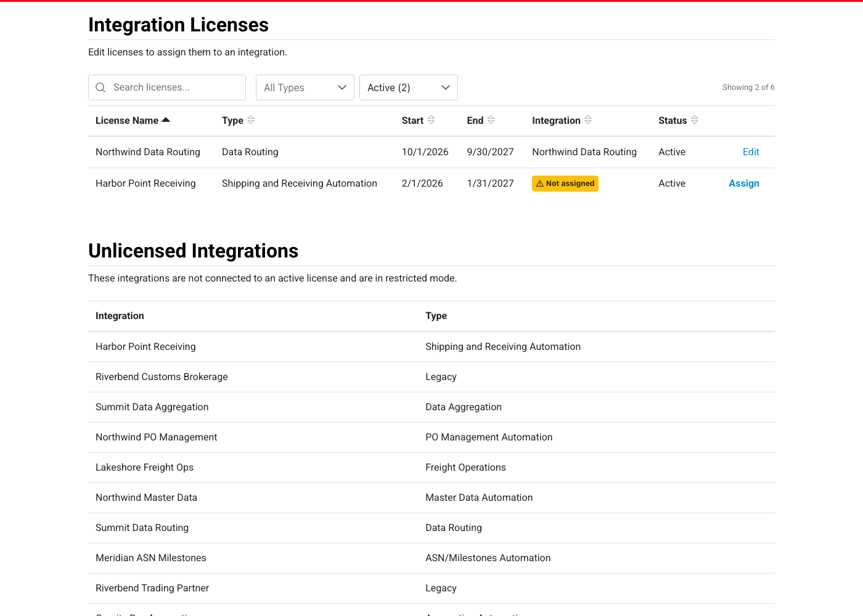Select Riverbend Customs Brokerage row
The image size is (863, 616).
pyautogui.click(x=431, y=377)
